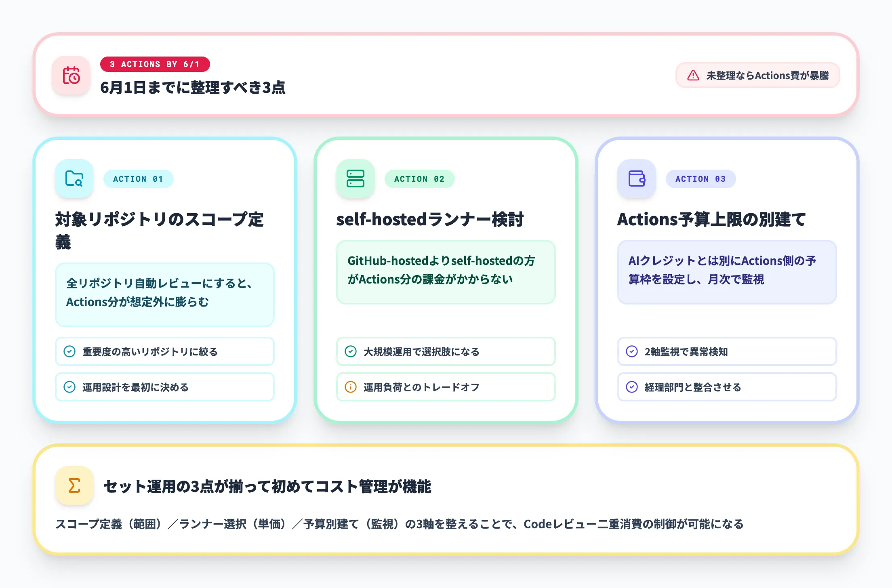The image size is (892, 588).
Task: Click item text 運用負荷とのトレードオフ
Action: [421, 387]
